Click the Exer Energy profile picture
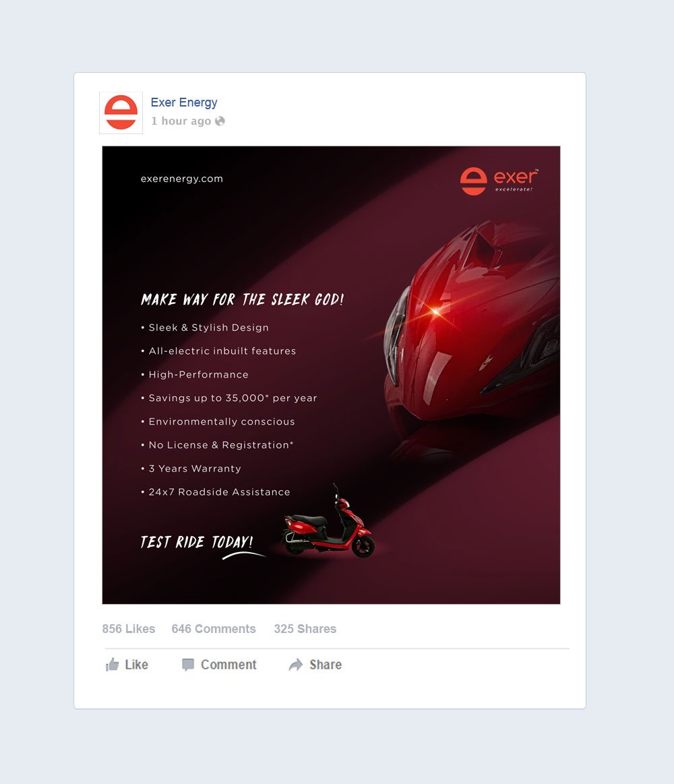Screen dimensions: 674x784 click(x=121, y=113)
